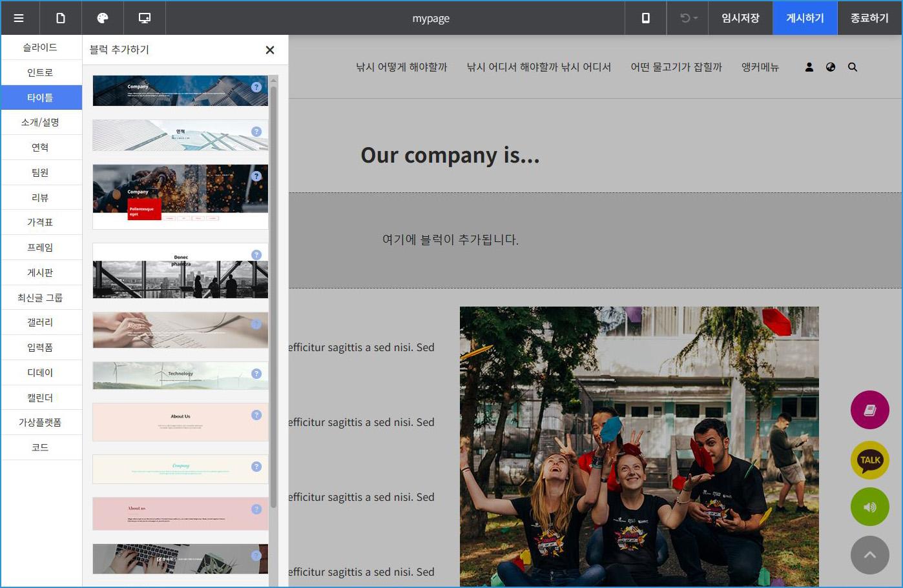Click the 종료하기 exit button
Screen dimensions: 903x588
point(869,18)
